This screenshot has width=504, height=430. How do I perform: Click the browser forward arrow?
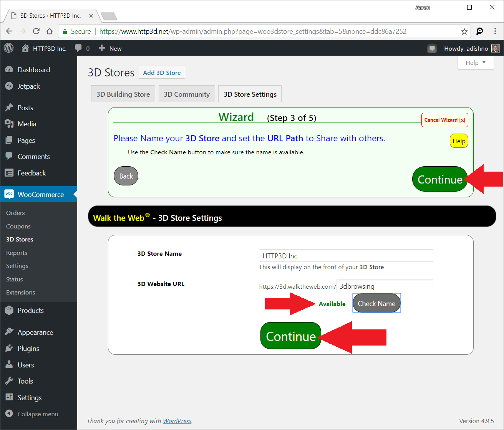click(x=23, y=31)
